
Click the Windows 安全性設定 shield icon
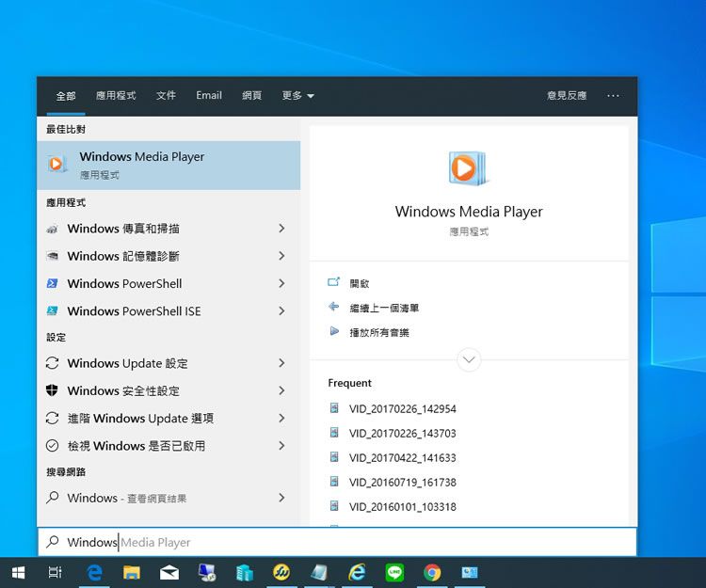pos(53,390)
